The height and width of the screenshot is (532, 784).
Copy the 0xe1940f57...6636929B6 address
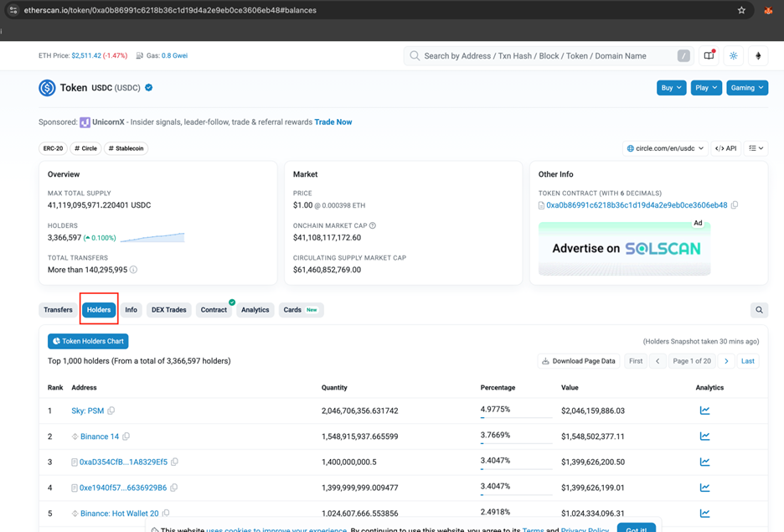tap(173, 488)
